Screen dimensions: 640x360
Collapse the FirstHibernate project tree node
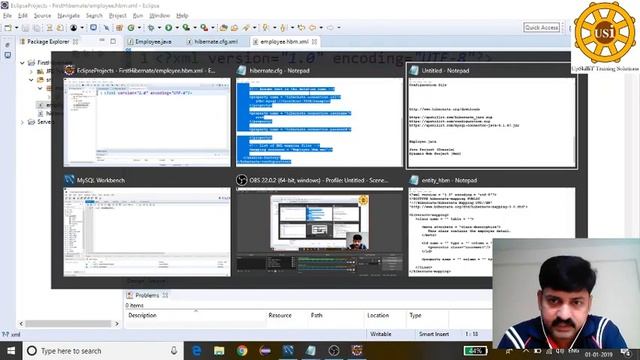point(22,63)
